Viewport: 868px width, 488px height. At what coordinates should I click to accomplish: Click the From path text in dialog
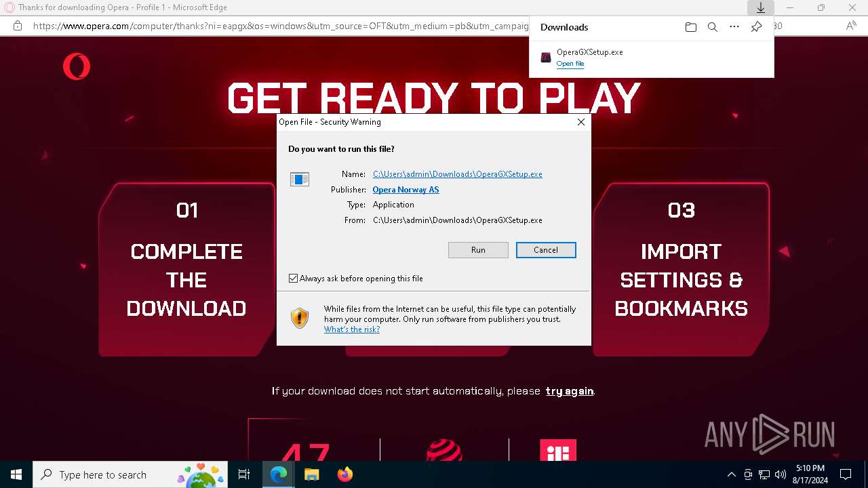coord(458,220)
